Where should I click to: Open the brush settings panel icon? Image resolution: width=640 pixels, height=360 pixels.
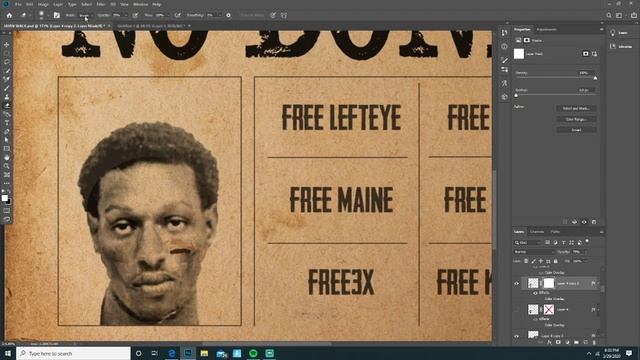57,15
